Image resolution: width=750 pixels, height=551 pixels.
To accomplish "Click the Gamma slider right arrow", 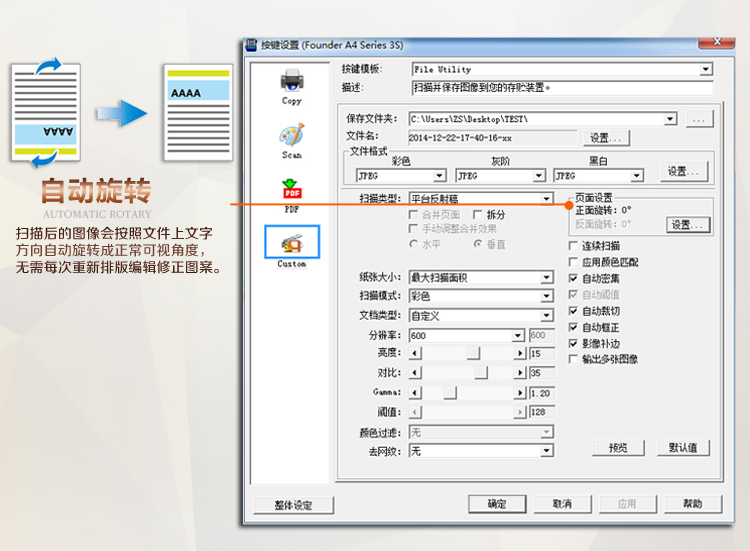I will (519, 393).
